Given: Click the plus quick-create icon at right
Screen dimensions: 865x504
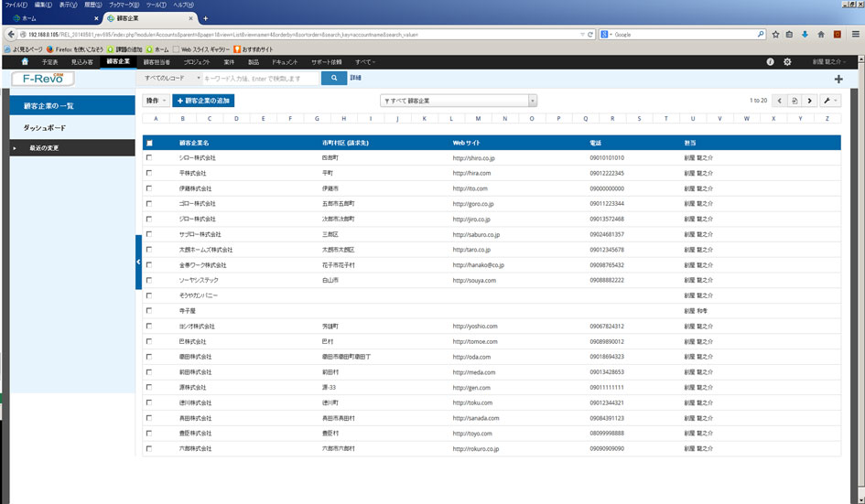Looking at the screenshot, I should 838,79.
